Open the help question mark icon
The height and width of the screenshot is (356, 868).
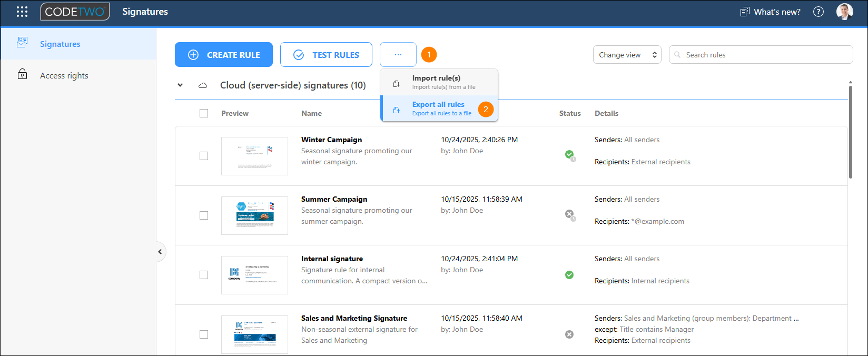[x=818, y=12]
